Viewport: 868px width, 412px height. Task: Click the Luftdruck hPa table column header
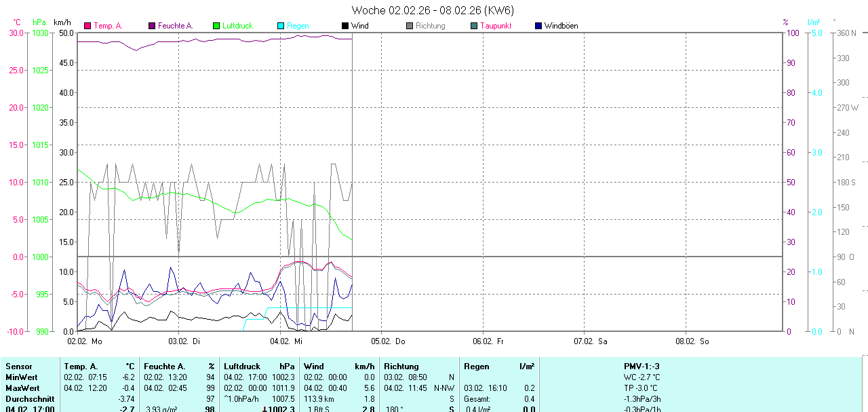259,367
